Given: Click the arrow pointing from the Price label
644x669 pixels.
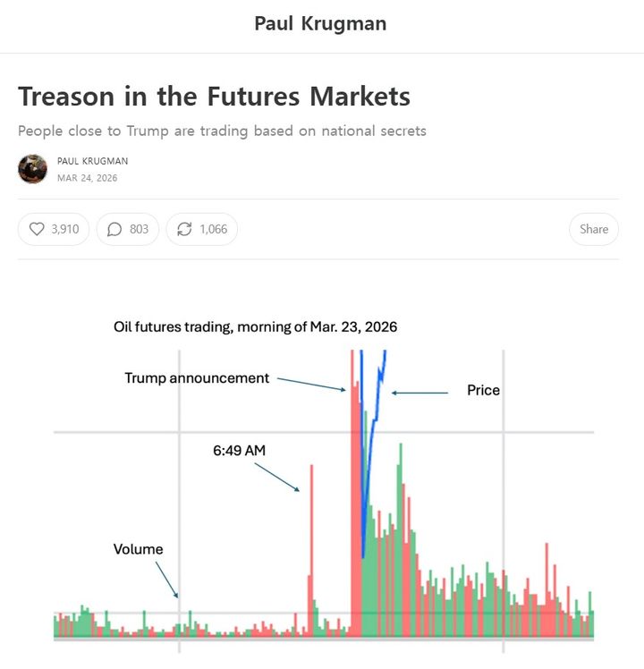Looking at the screenshot, I should [420, 392].
